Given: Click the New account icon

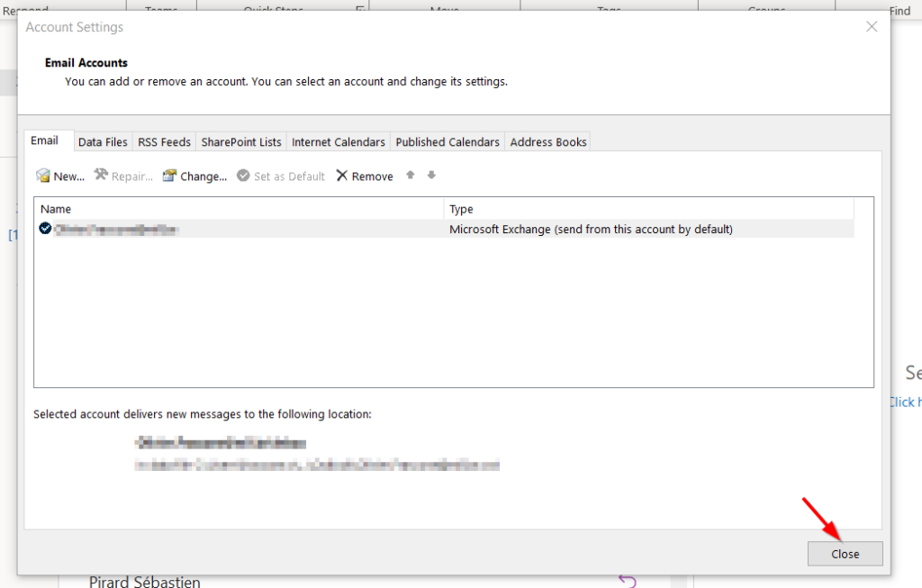Looking at the screenshot, I should tap(42, 176).
